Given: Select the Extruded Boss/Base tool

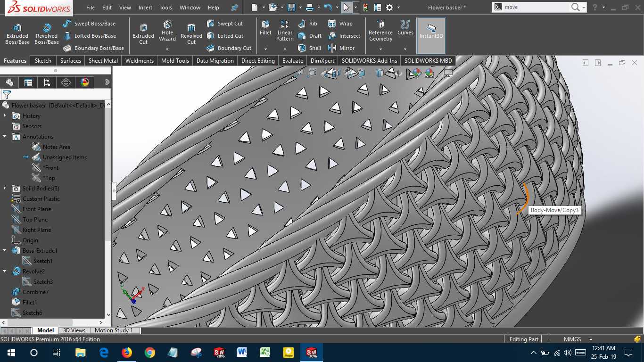Looking at the screenshot, I should pos(17,33).
